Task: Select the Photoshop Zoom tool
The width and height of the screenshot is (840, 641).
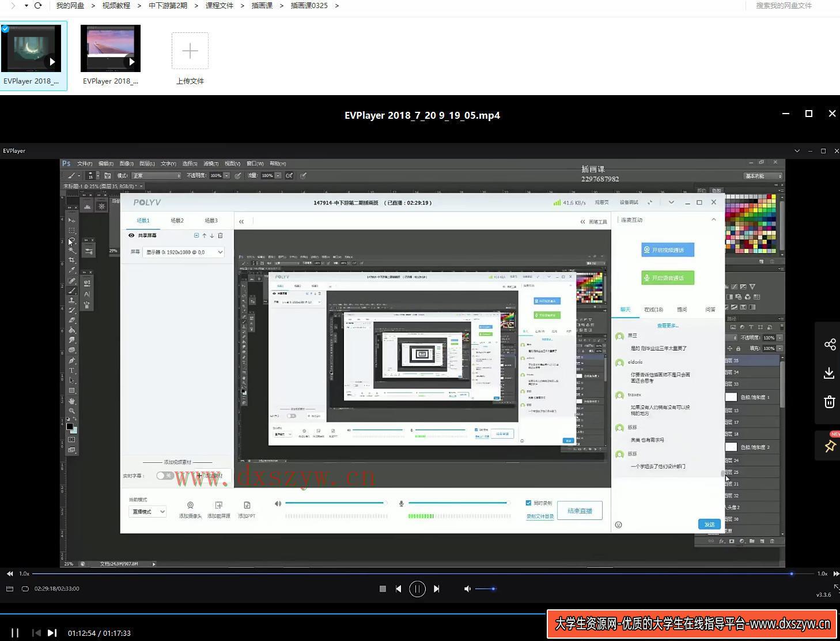Action: (72, 410)
